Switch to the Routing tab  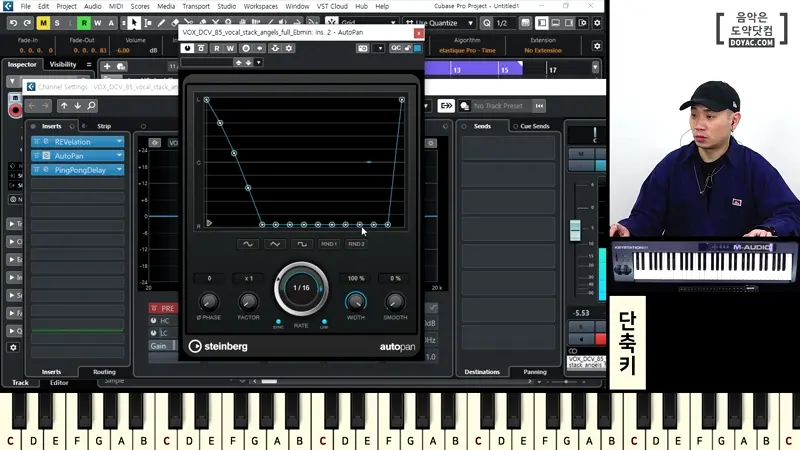[104, 372]
